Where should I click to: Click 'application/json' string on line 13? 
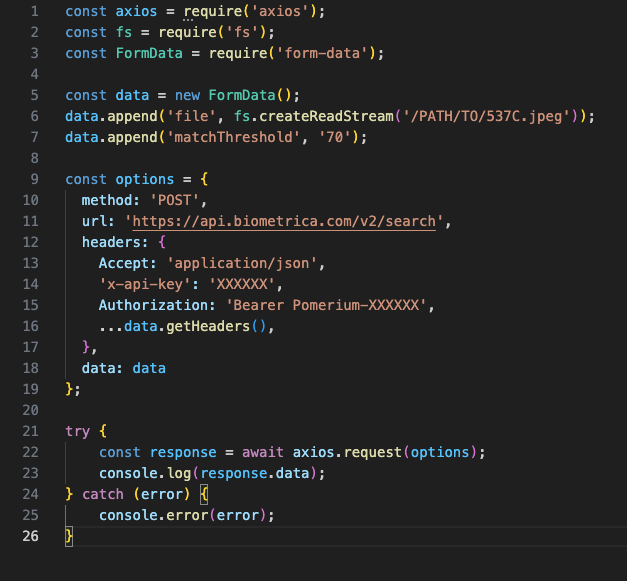(242, 263)
